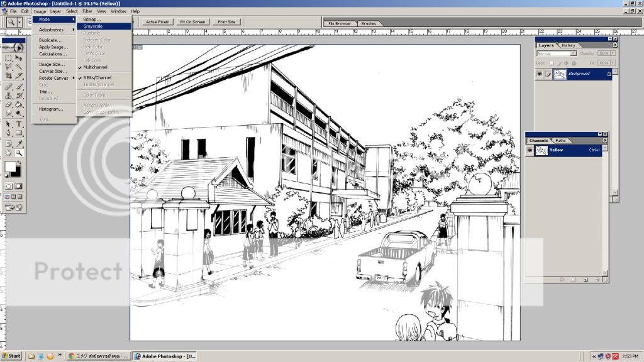Viewport: 644px width, 362px height.
Task: Select the Rectangle shape tool
Action: [19, 133]
